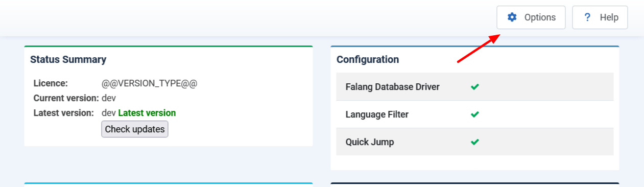
Task: Click the gear icon on Options
Action: coord(512,17)
